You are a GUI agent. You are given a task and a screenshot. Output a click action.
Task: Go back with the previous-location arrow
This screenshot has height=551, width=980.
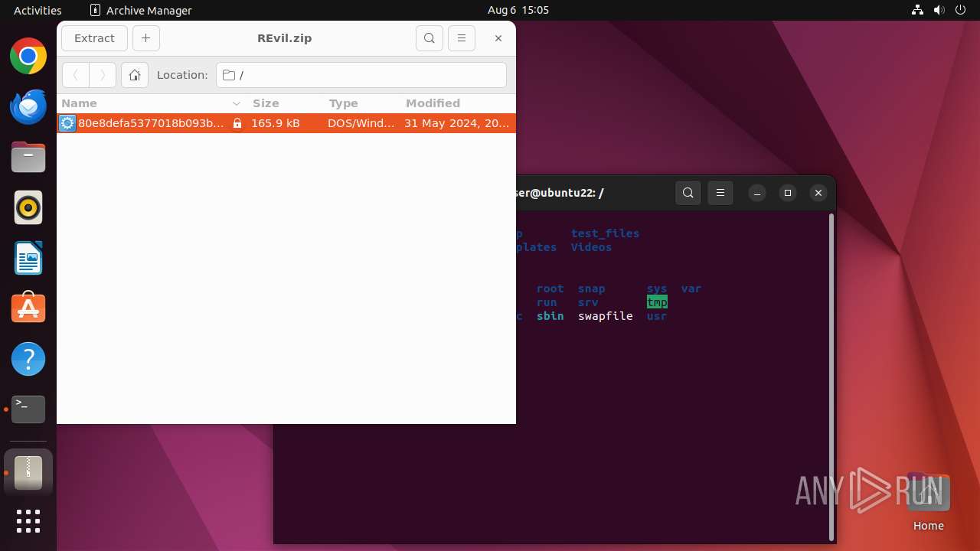pos(75,75)
